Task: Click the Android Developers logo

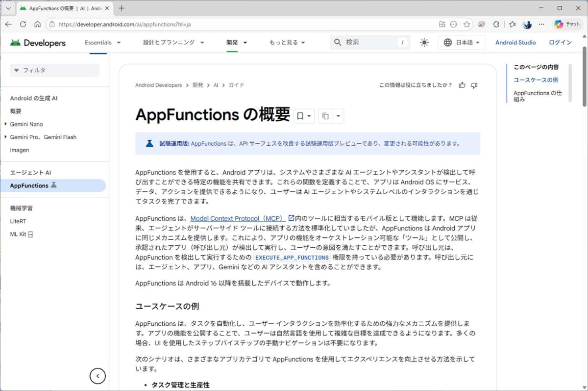Action: point(37,43)
